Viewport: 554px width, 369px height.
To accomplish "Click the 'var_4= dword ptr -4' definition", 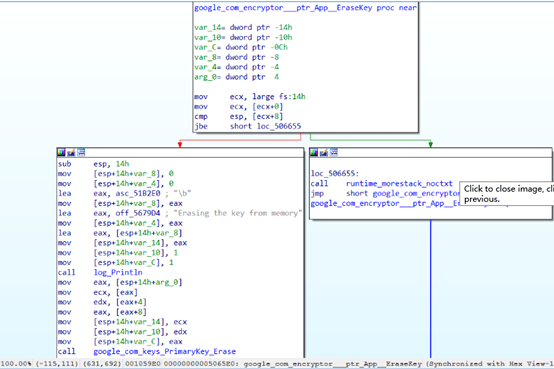I will pyautogui.click(x=236, y=67).
